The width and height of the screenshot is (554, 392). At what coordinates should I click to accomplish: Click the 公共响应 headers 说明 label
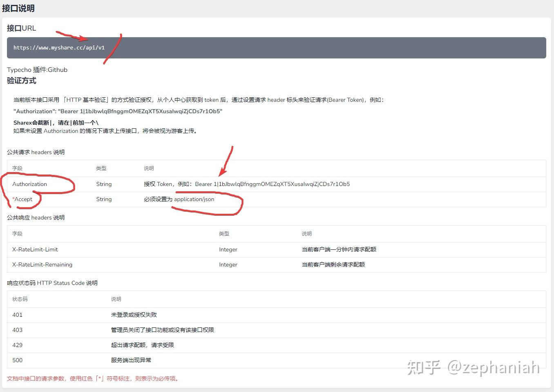pos(36,217)
